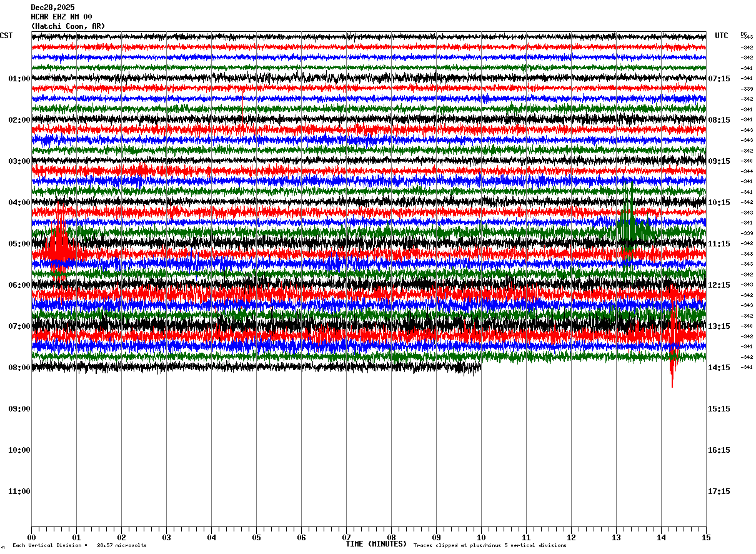Viewport: 756px width, 554px height.
Task: Select the 04:00 CST time label
Action: coord(19,203)
